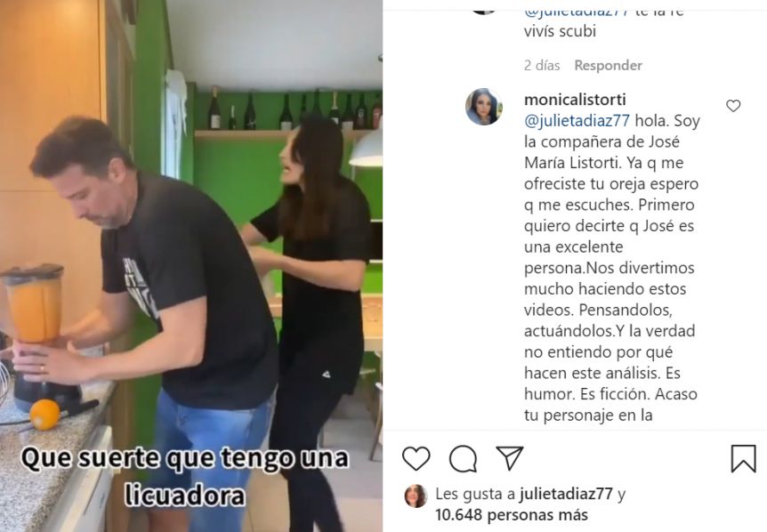
Task: Click the partial commenter avatar at top
Action: click(x=483, y=12)
